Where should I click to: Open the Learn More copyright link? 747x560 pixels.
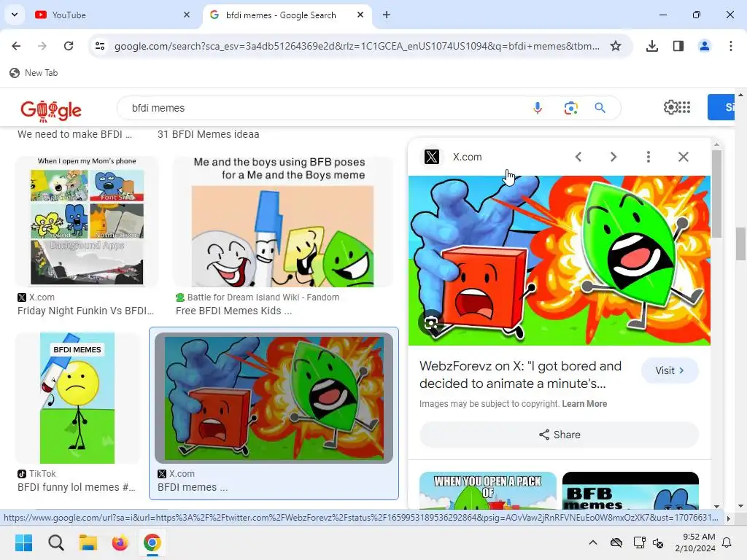[584, 404]
